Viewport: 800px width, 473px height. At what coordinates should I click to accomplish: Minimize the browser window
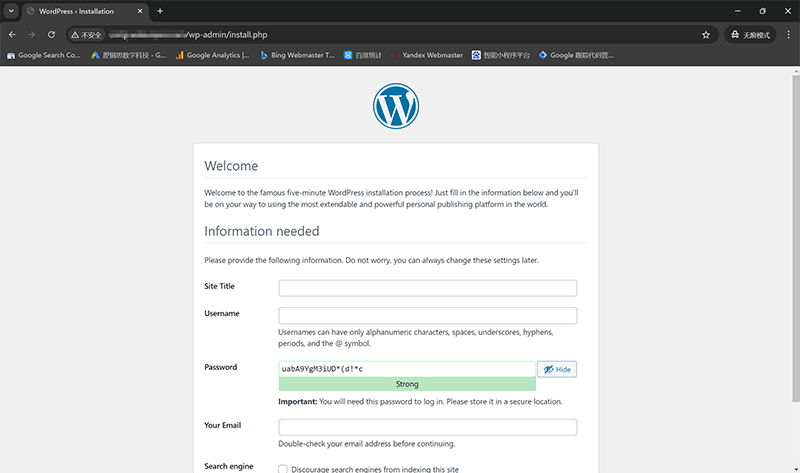click(737, 11)
